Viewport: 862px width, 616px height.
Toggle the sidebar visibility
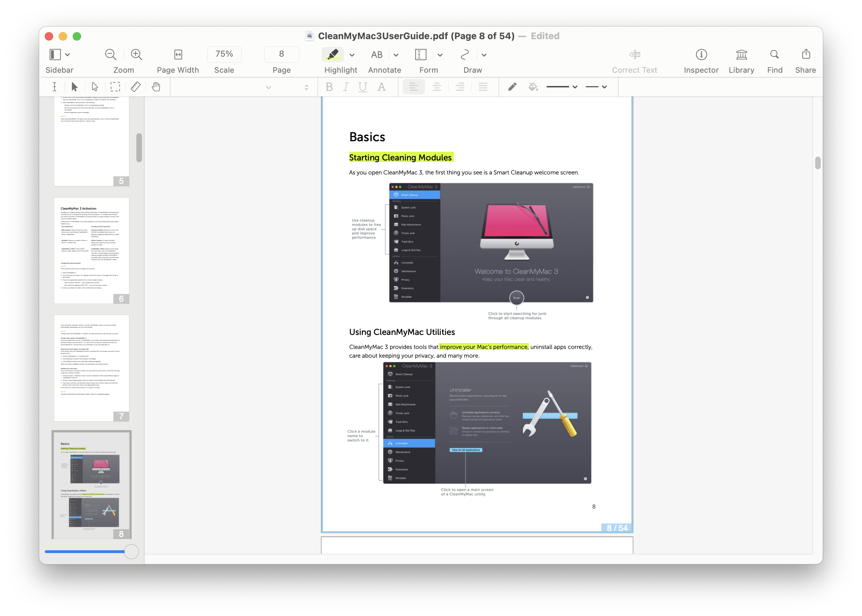54,55
